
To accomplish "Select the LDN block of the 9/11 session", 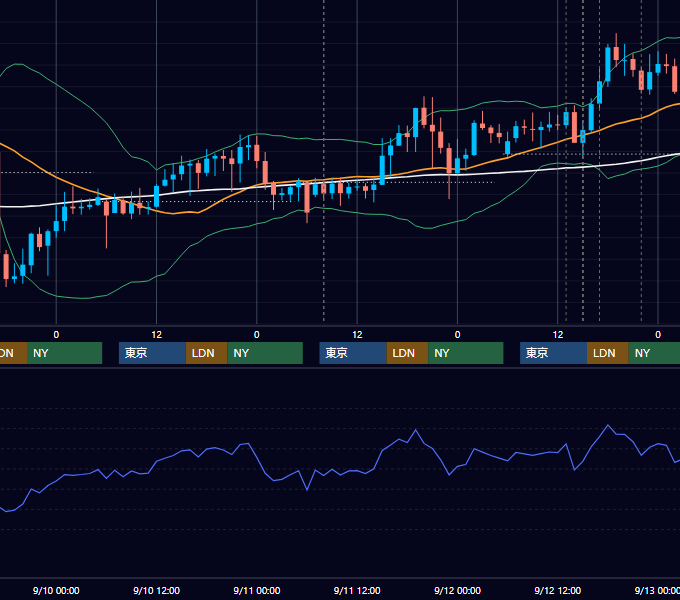I will coord(407,353).
